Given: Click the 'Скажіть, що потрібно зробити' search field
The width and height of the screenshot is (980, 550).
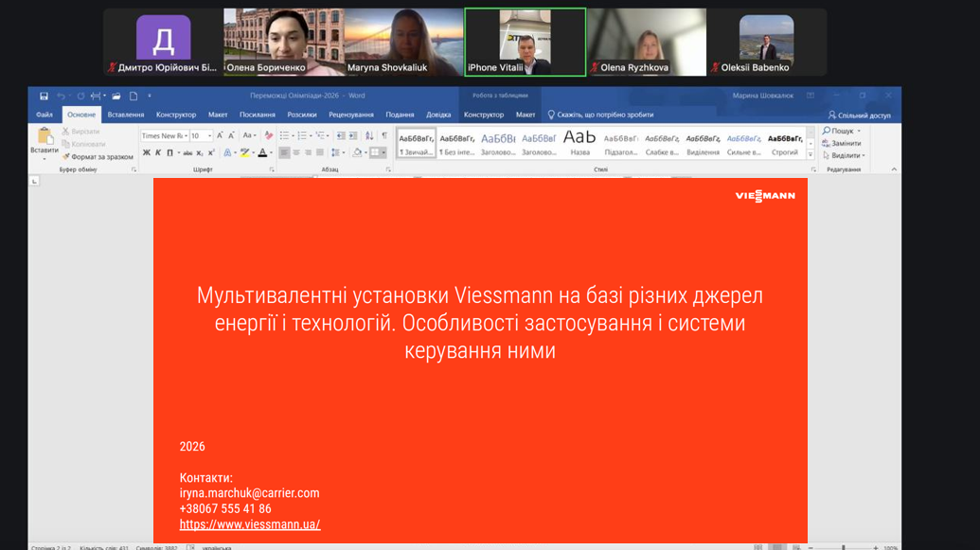Looking at the screenshot, I should pos(604,115).
